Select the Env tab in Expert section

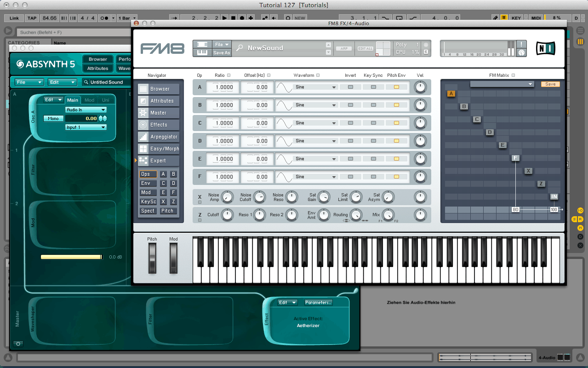(146, 183)
